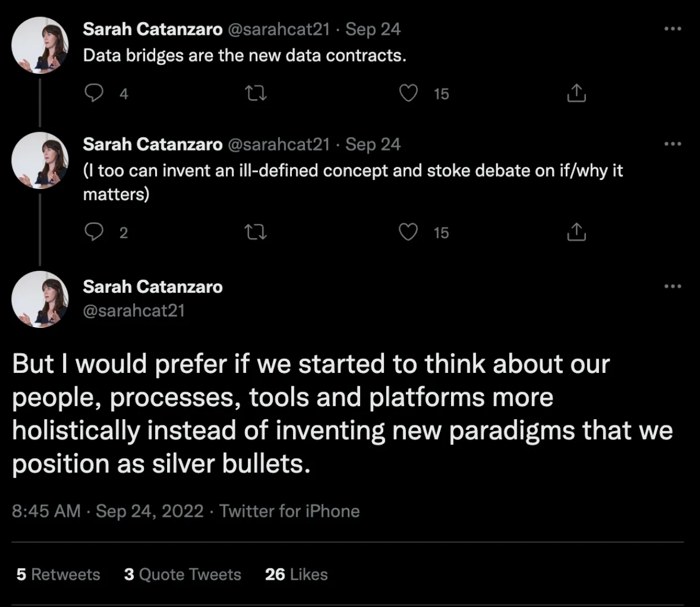The height and width of the screenshot is (607, 700).
Task: Open the first tweet's profile avatar
Action: tap(40, 45)
